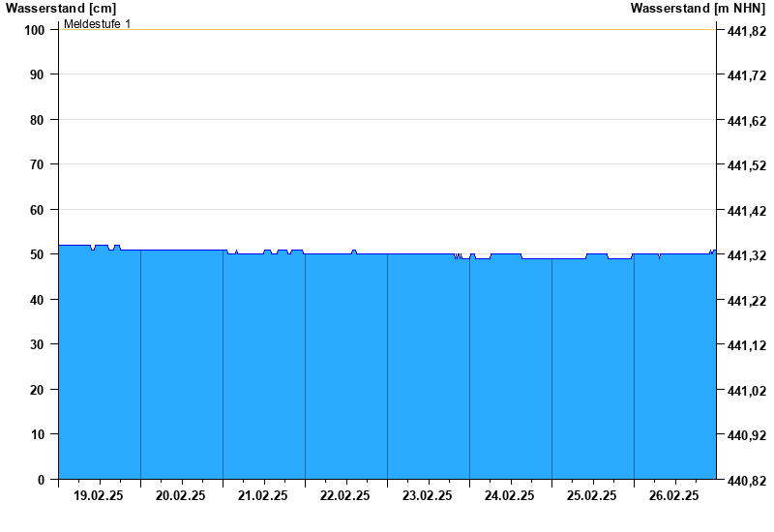Click the 50 tick on left axis
Image resolution: width=774 pixels, height=532 pixels.
pyautogui.click(x=39, y=254)
